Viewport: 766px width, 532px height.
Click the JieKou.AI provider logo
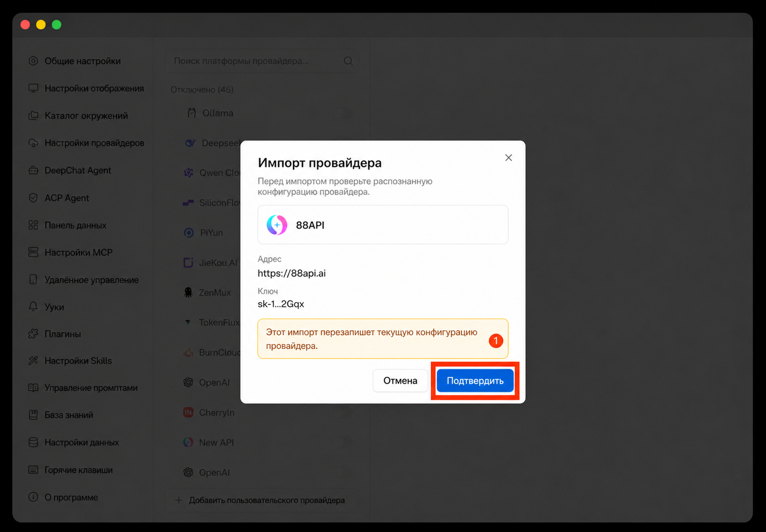[188, 263]
